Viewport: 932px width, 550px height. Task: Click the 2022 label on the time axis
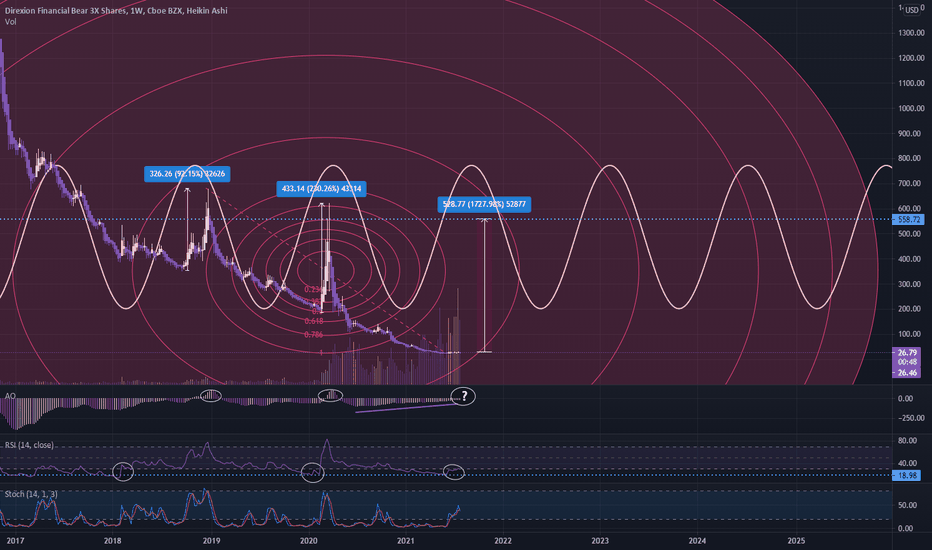[503, 540]
